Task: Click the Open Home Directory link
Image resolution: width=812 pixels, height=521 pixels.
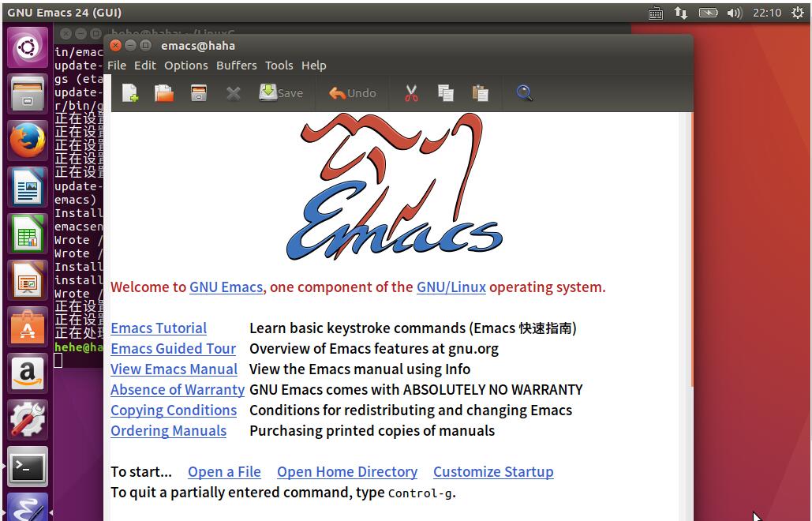Action: point(347,472)
